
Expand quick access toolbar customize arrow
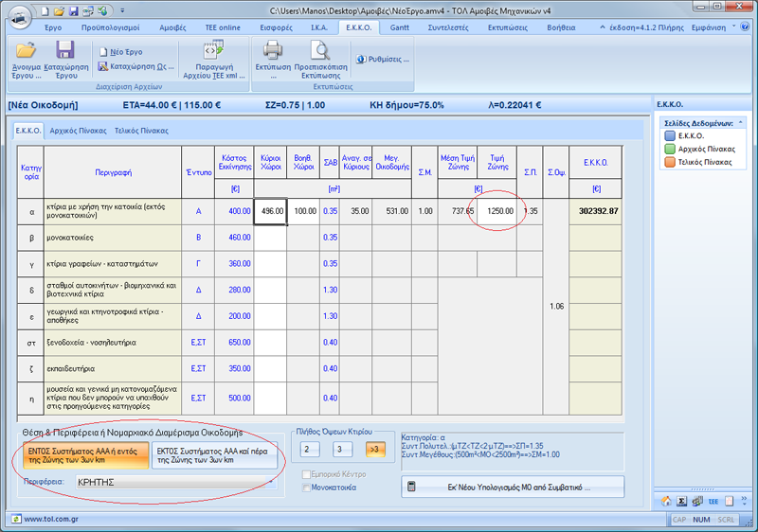(122, 10)
